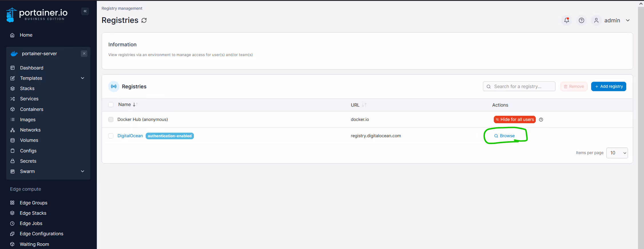This screenshot has height=249, width=644.
Task: Click the Containers box icon
Action: click(13, 109)
